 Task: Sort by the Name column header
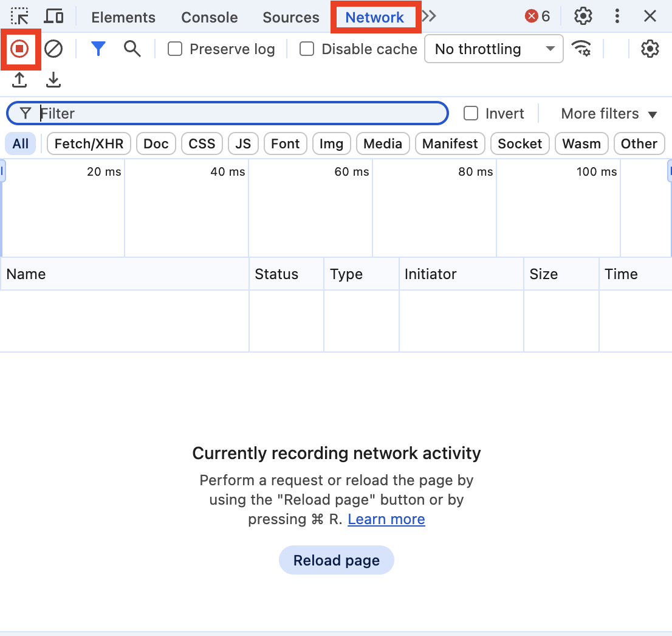tap(125, 274)
